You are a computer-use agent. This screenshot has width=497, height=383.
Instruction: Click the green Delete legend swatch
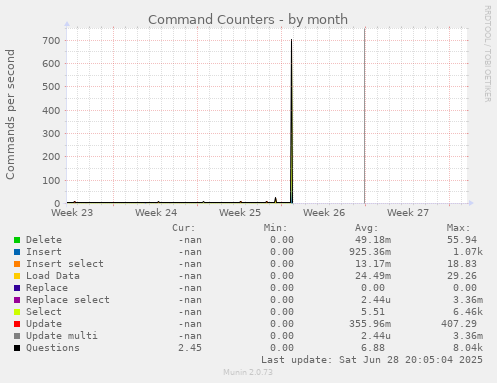pos(17,240)
